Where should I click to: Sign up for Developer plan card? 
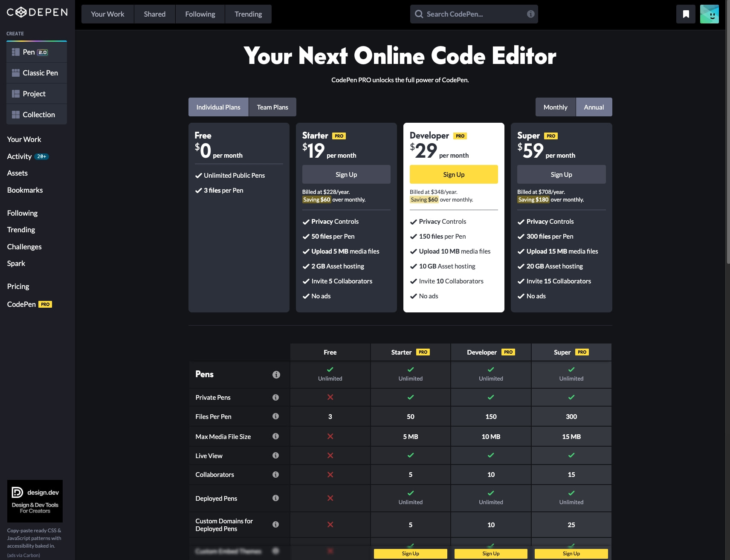click(x=454, y=174)
